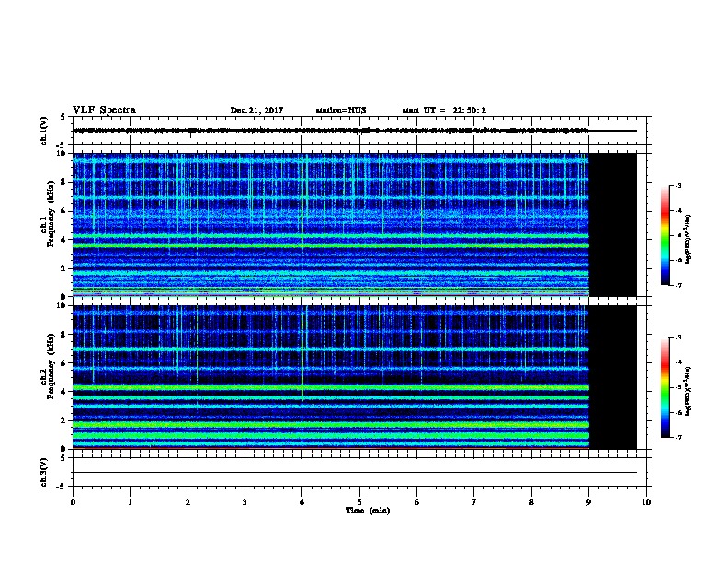Viewport: 728px width, 563px height.
Task: Click time axis tick label "7"
Action: pyautogui.click(x=474, y=502)
